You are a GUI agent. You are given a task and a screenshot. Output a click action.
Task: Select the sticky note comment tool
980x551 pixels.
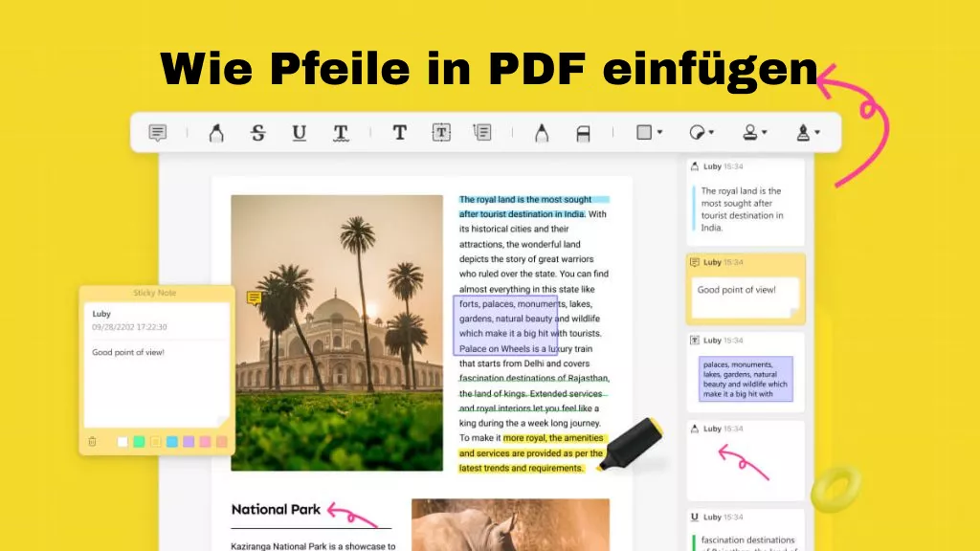tap(158, 132)
